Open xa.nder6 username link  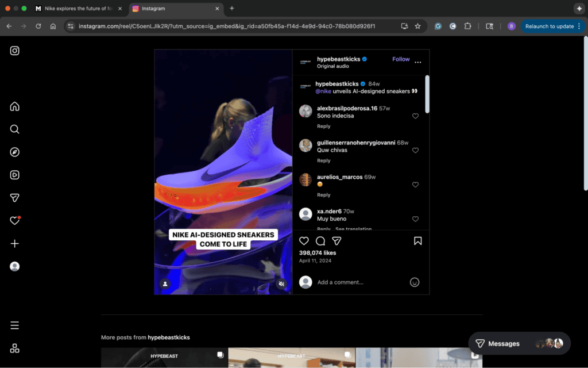[329, 211]
